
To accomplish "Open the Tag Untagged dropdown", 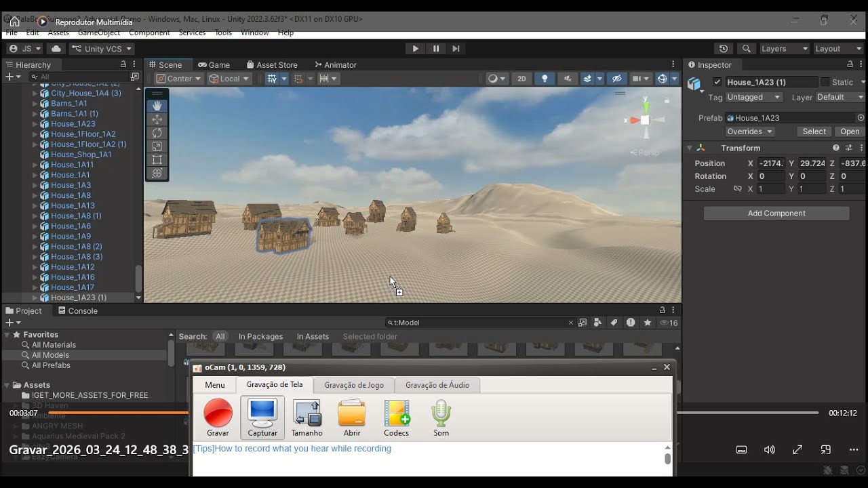I will (x=753, y=97).
